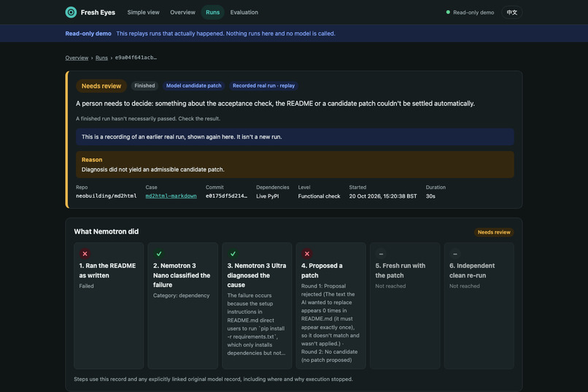The width and height of the screenshot is (588, 392).
Task: Click the 'This is a recording' notice
Action: coord(295,137)
